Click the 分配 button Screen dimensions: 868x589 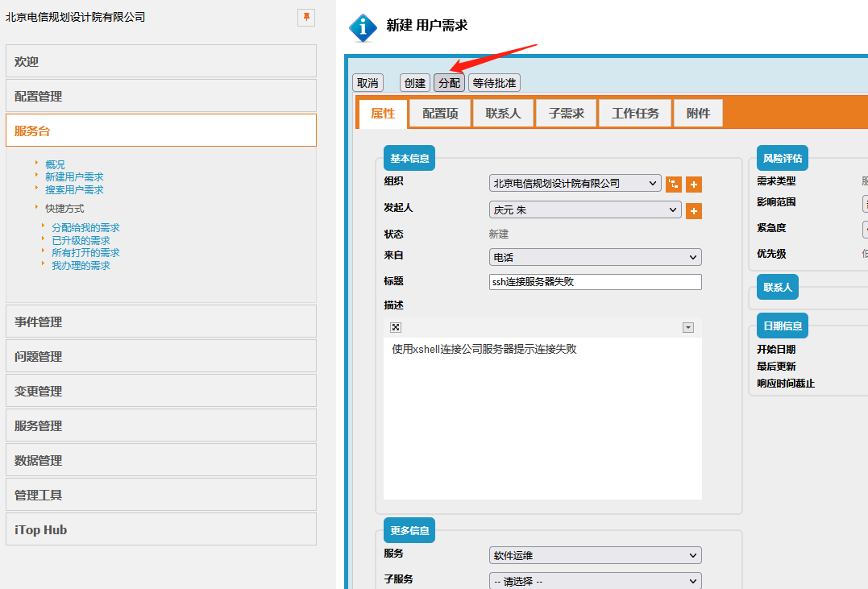pyautogui.click(x=449, y=83)
